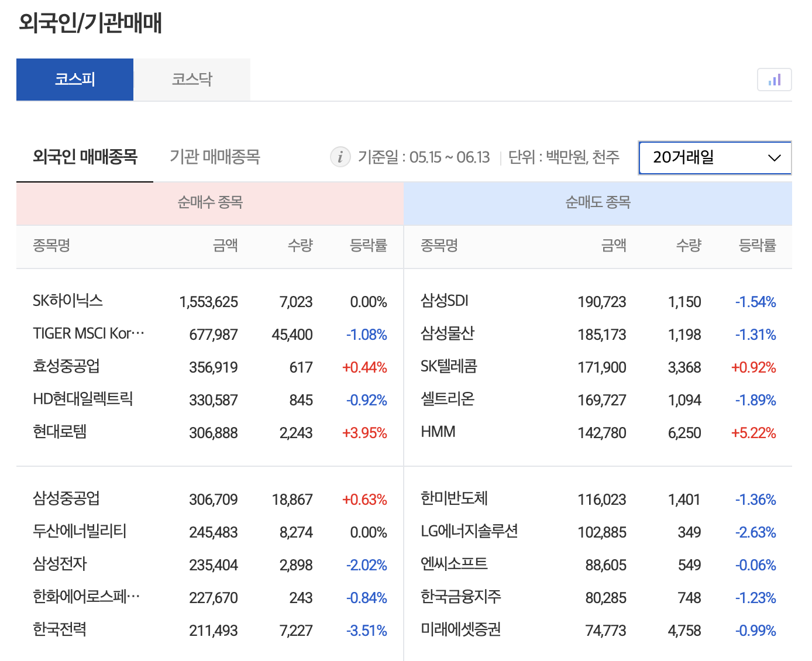Click the 단위 : 백만원, 천주 label
Screen dimensions: 812x661
(x=564, y=157)
